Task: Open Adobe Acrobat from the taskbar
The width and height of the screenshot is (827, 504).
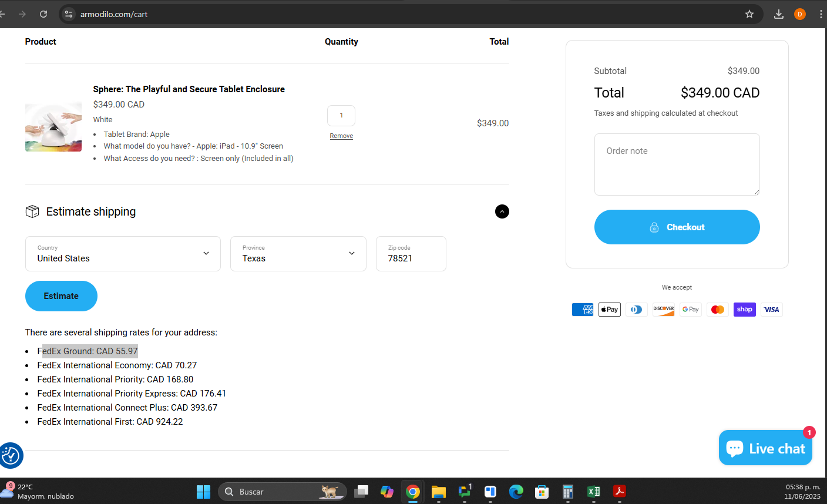Action: click(x=620, y=492)
